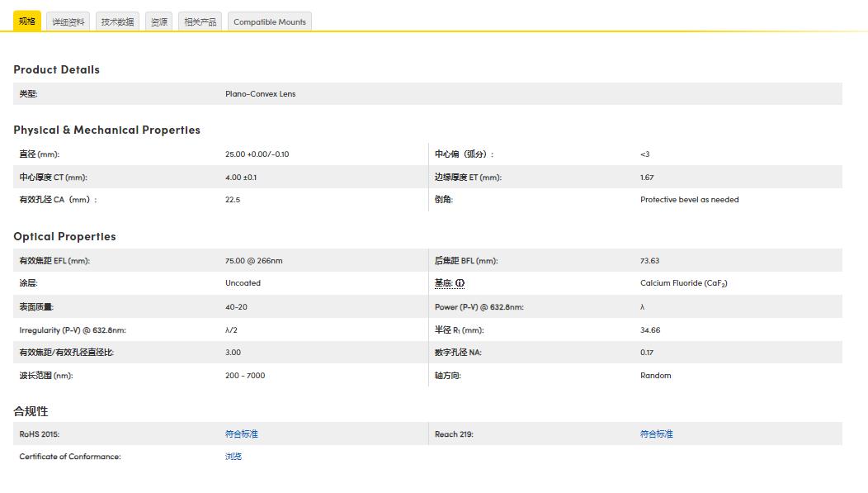Click the Plano-Convex Lens type value
Viewport: 868px width, 493px height.
(260, 94)
